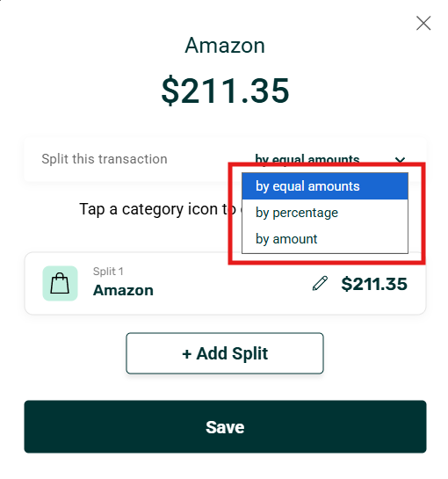Image resolution: width=448 pixels, height=479 pixels.
Task: Click the bold Amazon split name
Action: point(123,290)
